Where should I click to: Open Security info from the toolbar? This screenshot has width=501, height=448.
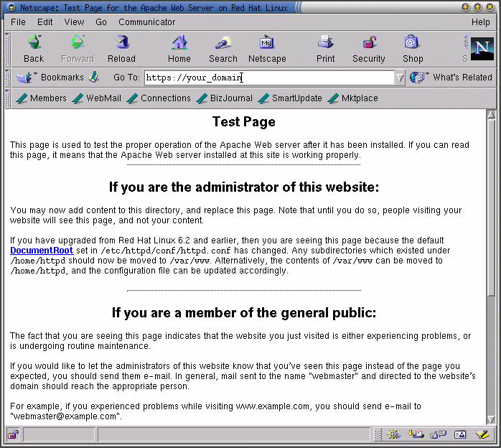pos(369,48)
